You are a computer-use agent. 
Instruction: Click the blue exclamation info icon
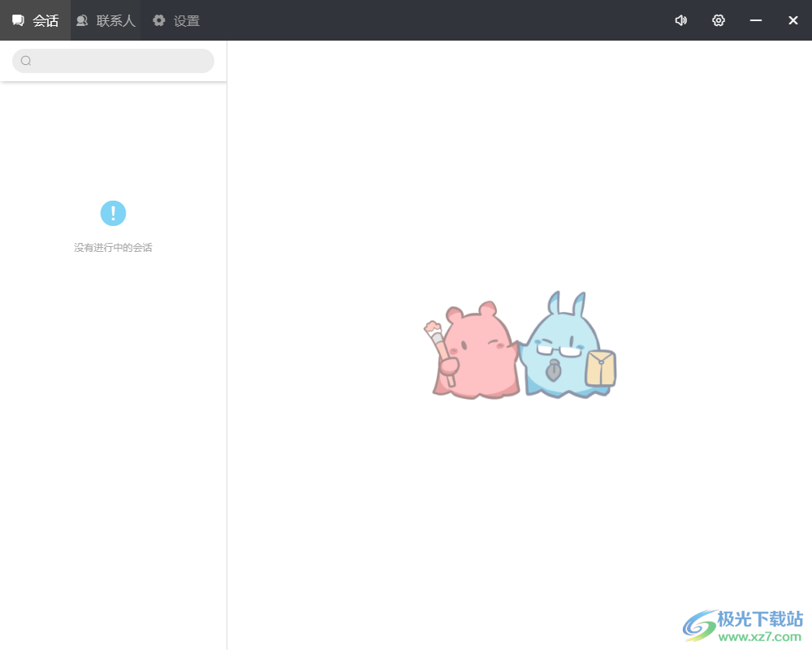point(113,213)
